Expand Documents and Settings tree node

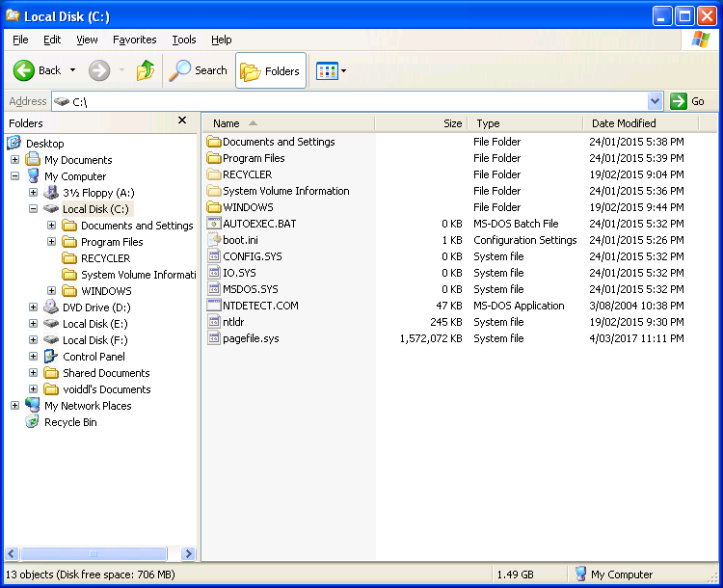[52, 226]
